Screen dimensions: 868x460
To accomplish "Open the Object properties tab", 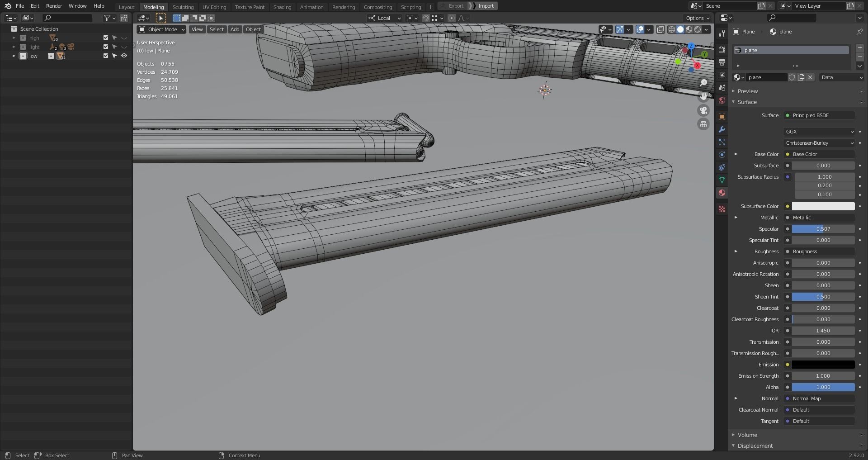I will (x=722, y=117).
